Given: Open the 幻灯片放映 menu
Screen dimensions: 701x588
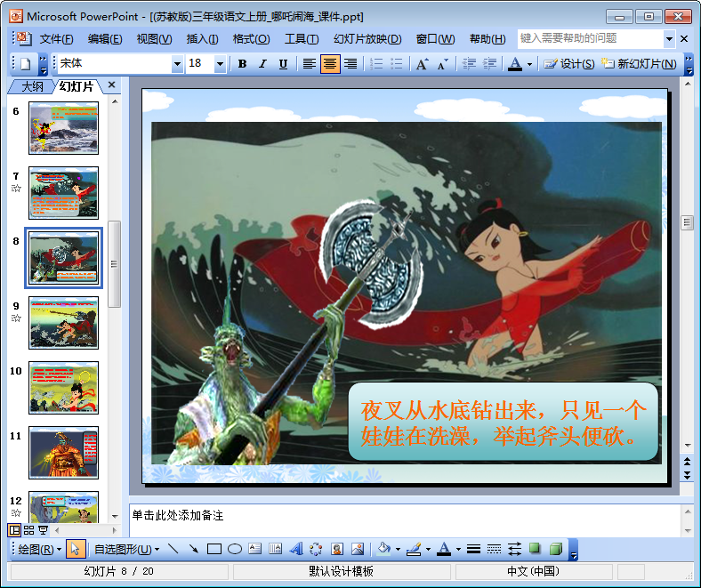Looking at the screenshot, I should coord(367,39).
